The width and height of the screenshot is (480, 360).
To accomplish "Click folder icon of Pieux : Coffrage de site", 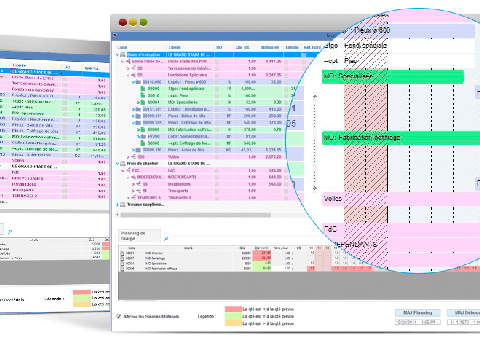I will (138, 123).
